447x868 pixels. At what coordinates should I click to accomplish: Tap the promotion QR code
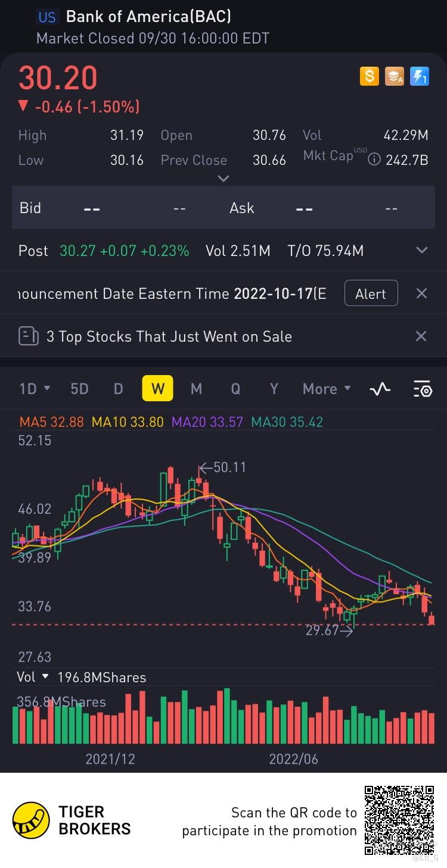(x=399, y=820)
